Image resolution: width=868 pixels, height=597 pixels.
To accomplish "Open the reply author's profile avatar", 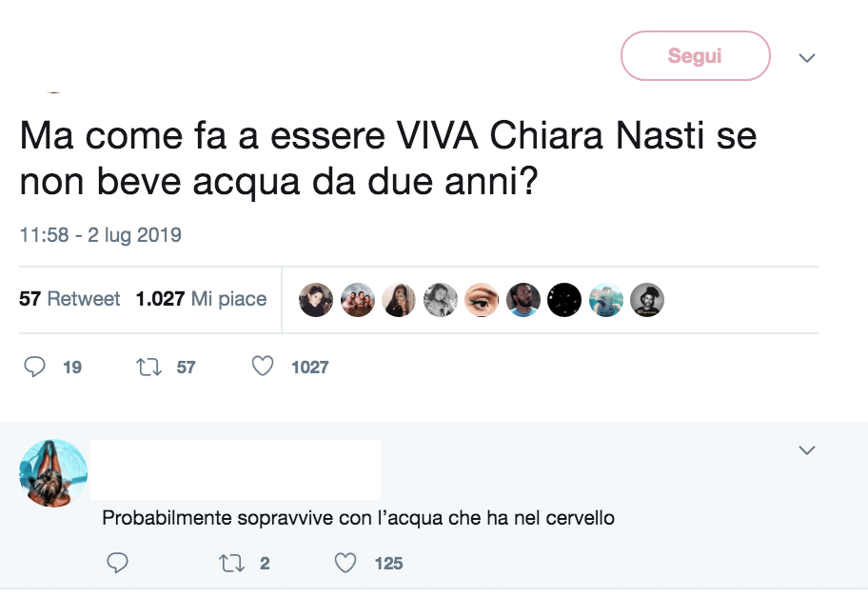I will coord(53,473).
